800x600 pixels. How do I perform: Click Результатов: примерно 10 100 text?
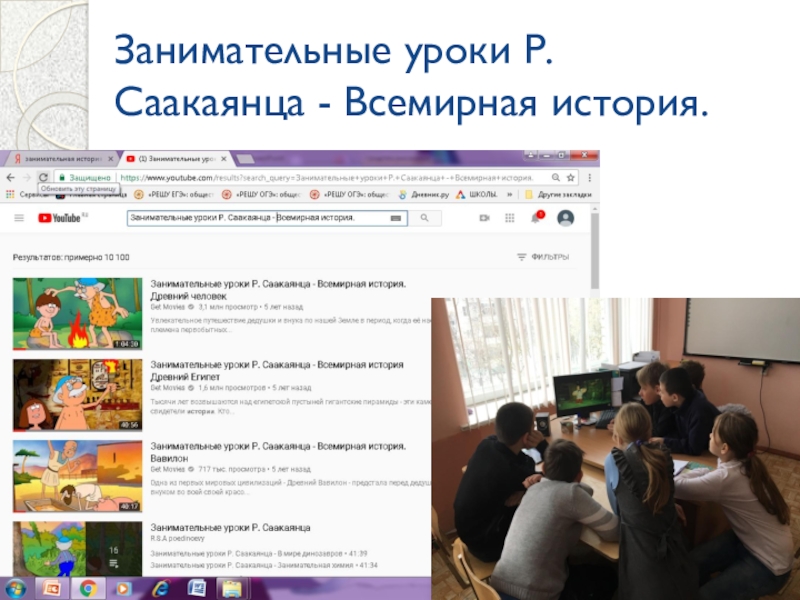(x=71, y=258)
